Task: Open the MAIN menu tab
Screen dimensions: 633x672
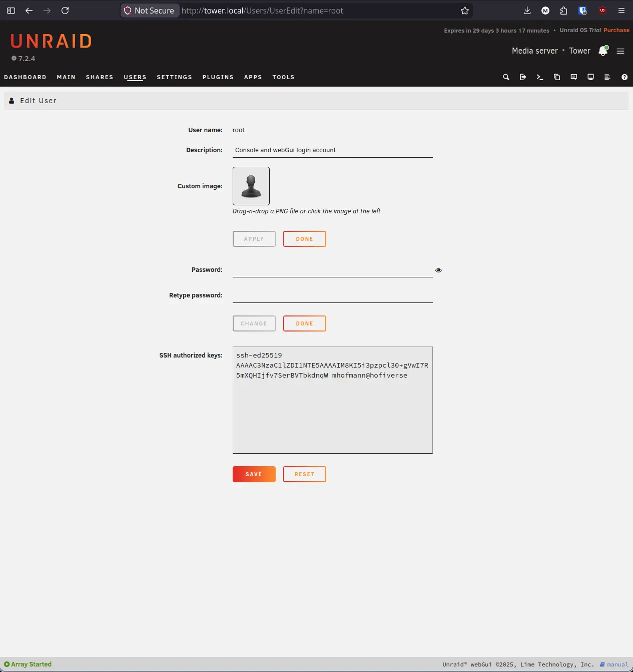Action: [x=66, y=77]
